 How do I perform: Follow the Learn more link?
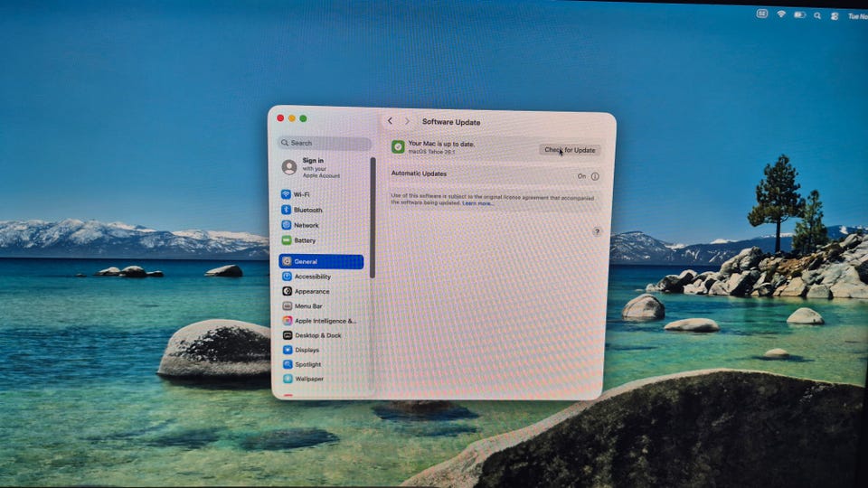477,203
